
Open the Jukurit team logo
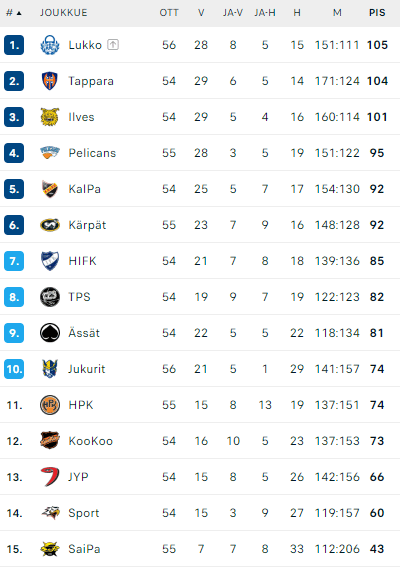50,369
